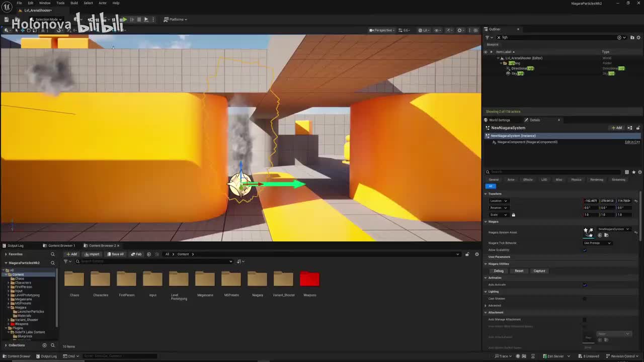Click the Import button

(92, 254)
